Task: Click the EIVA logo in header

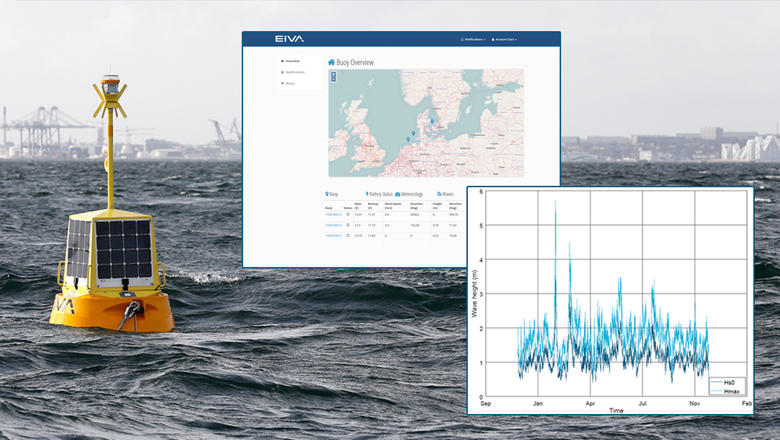Action: tap(289, 39)
